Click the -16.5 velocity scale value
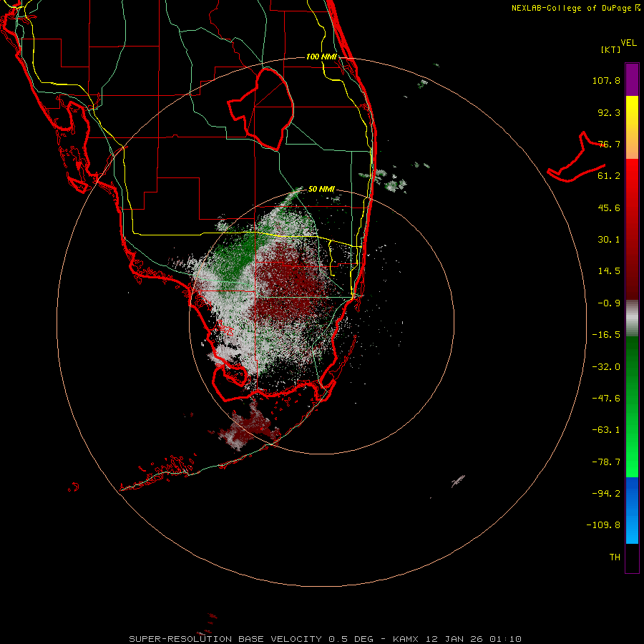Image resolution: width=644 pixels, height=644 pixels. click(x=606, y=335)
